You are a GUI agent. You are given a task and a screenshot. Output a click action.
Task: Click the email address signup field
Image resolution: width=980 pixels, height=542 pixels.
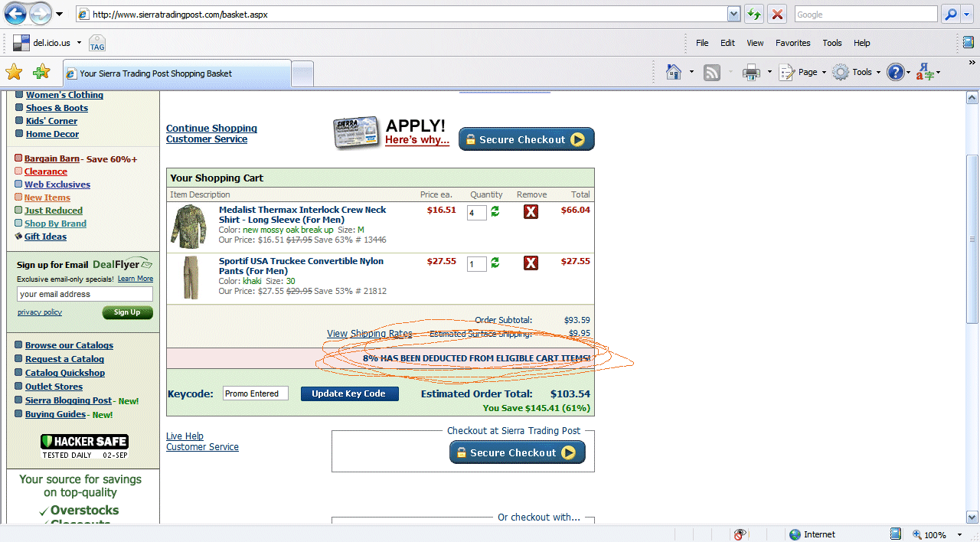84,294
